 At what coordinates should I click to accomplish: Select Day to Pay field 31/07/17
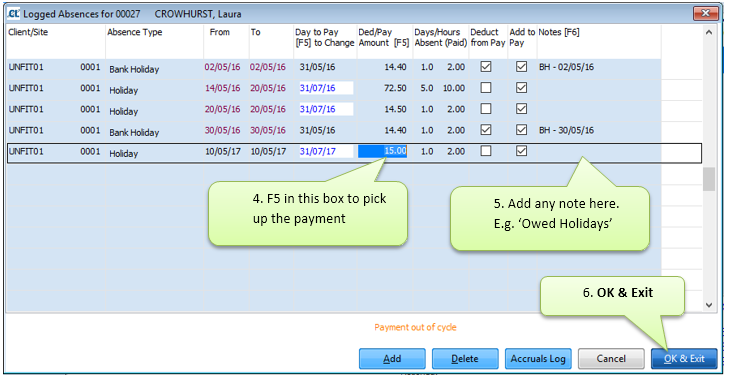326,151
